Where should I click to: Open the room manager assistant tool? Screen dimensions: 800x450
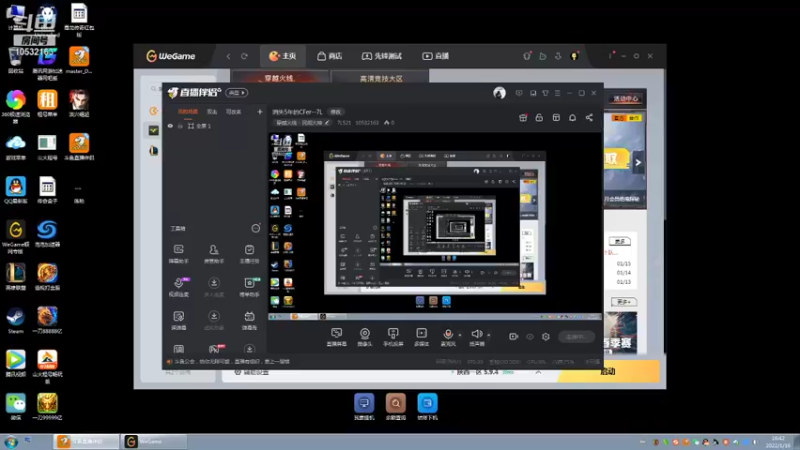[214, 254]
